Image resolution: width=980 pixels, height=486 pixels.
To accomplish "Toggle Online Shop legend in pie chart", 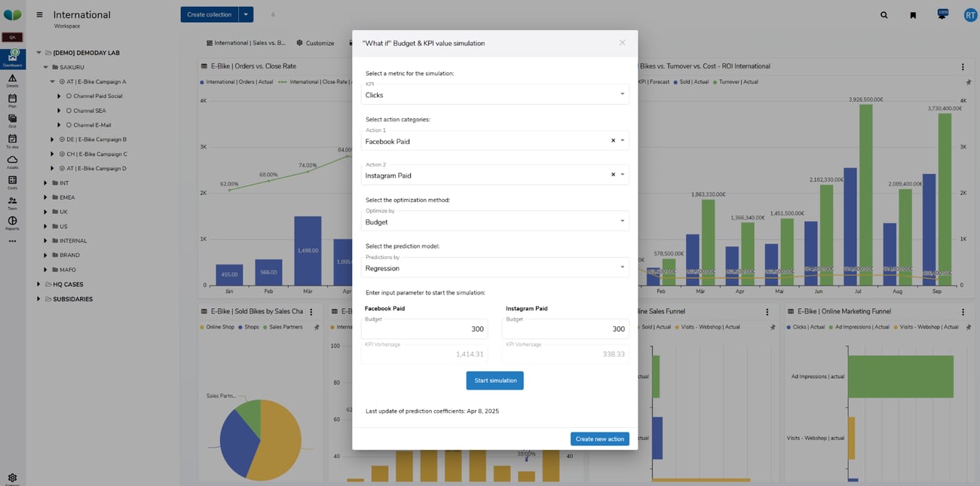I will coord(219,327).
